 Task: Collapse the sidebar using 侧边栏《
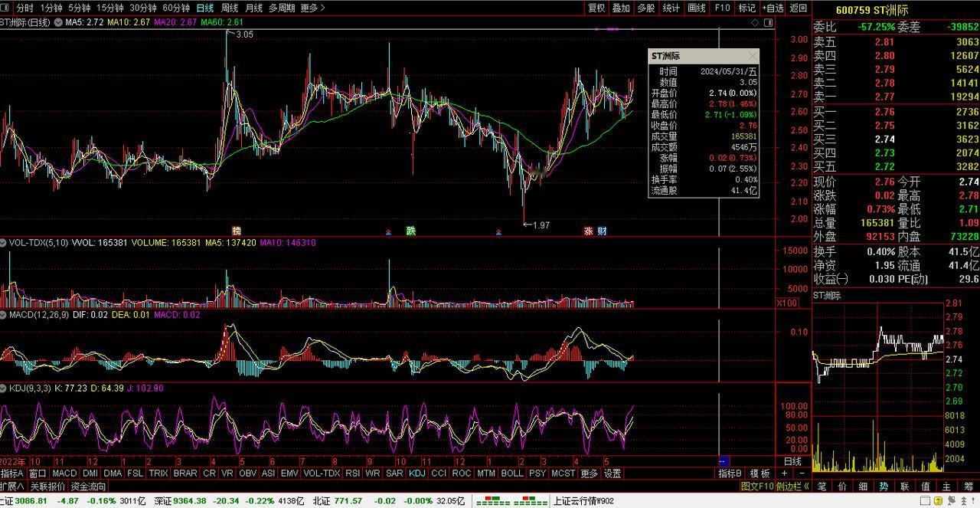[x=793, y=487]
